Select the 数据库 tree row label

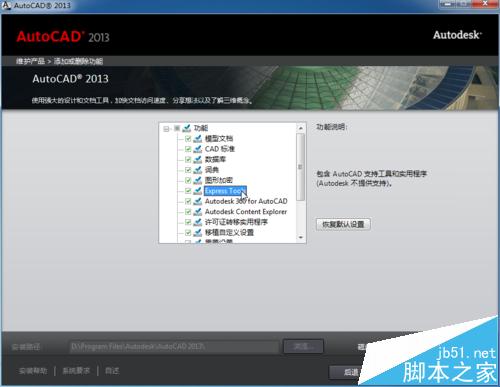pos(215,159)
